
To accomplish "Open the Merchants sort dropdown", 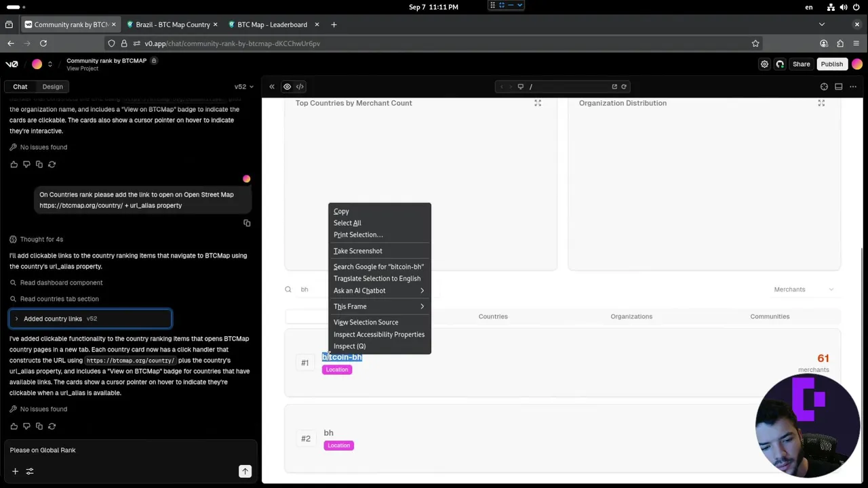I will [803, 289].
